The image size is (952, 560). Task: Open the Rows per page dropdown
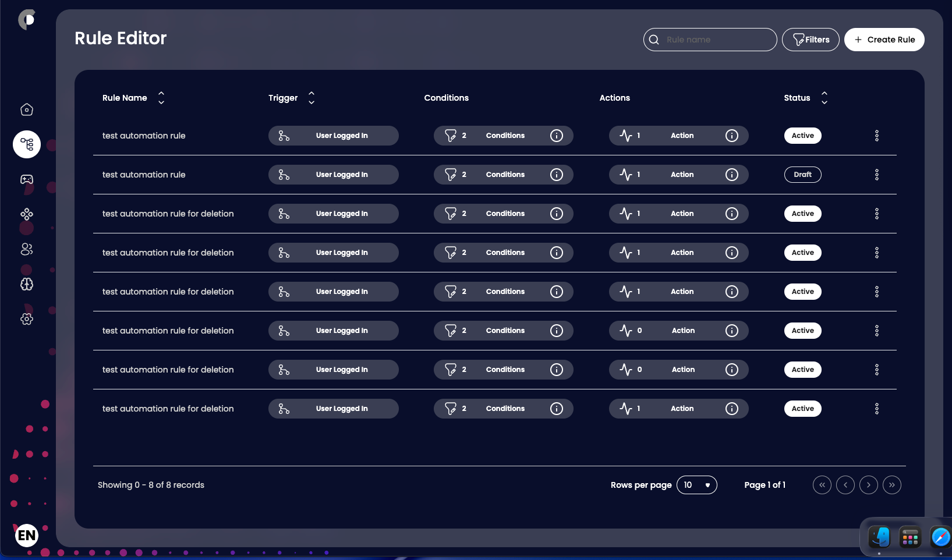(x=697, y=484)
